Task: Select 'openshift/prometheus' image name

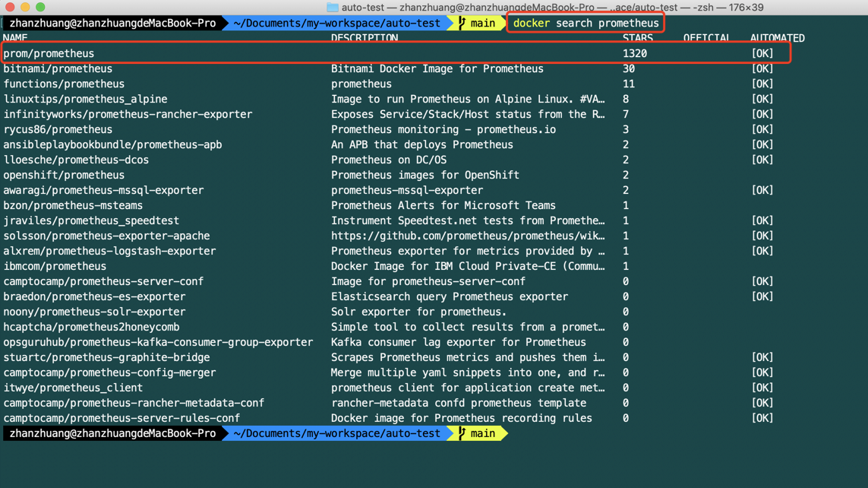Action: tap(64, 175)
